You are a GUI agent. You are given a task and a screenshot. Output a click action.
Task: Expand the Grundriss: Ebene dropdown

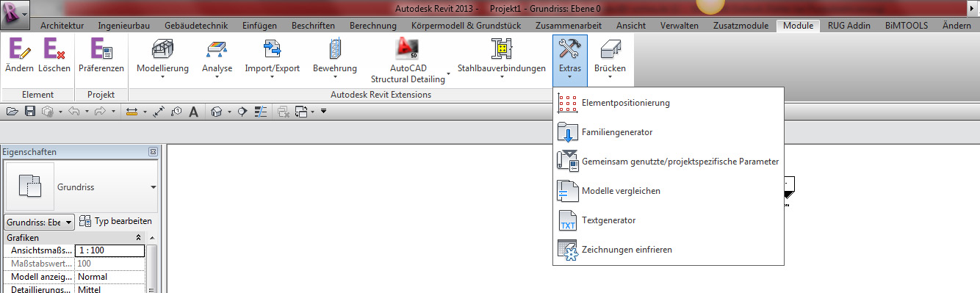tap(40, 222)
